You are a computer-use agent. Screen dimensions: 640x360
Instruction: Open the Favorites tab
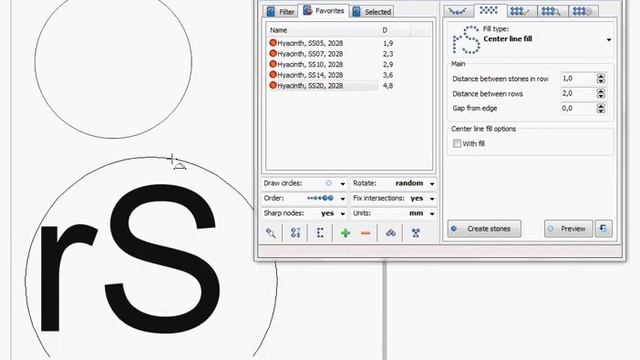coord(324,11)
